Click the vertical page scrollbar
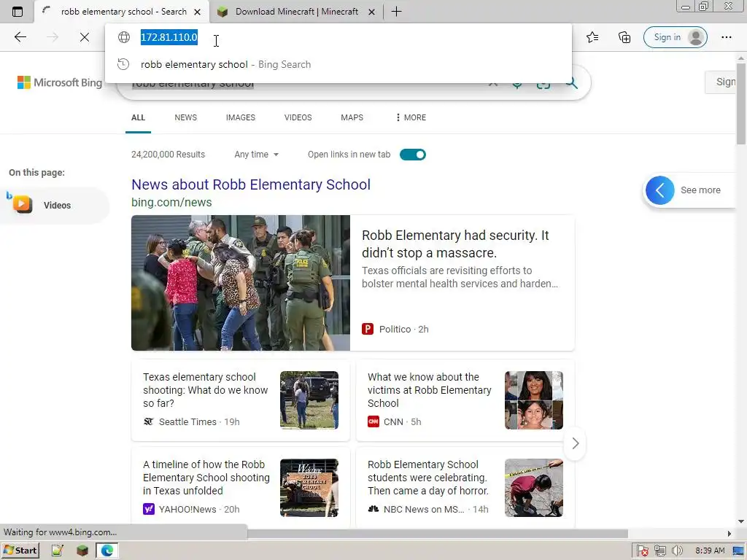 (741, 104)
